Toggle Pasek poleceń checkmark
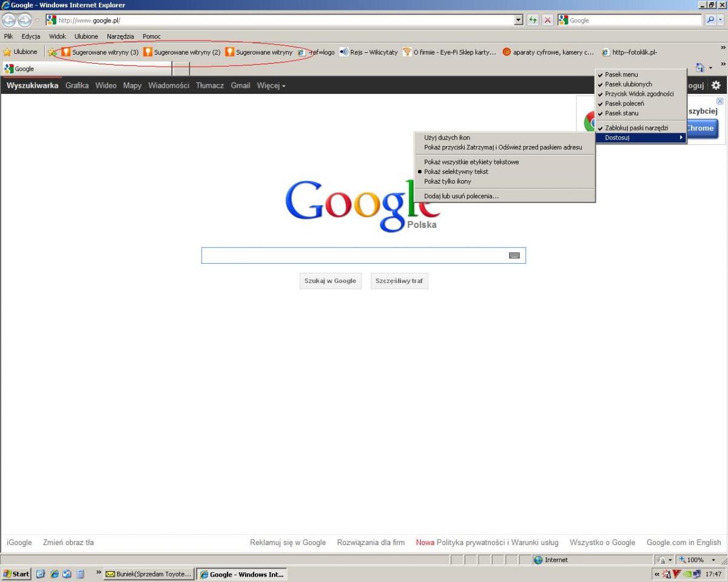This screenshot has height=582, width=728. click(x=641, y=104)
